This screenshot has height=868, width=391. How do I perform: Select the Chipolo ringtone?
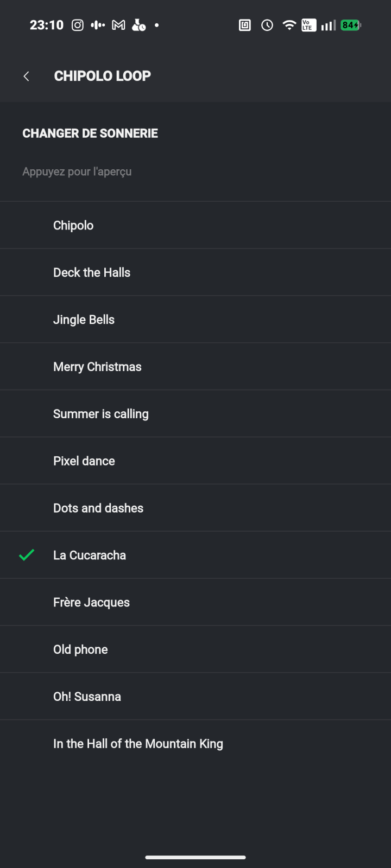click(73, 225)
